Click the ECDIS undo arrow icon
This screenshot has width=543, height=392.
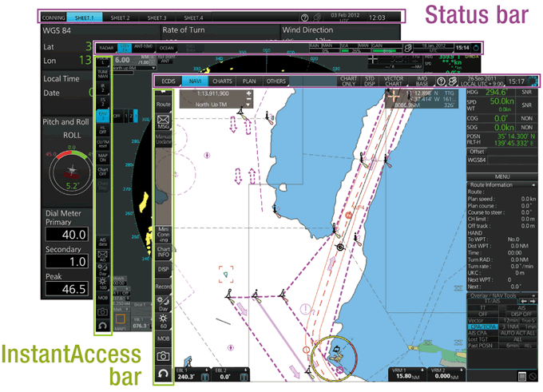[x=163, y=374]
